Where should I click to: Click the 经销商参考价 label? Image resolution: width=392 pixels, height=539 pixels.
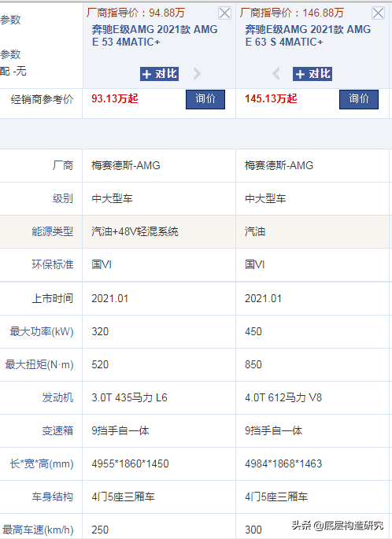click(x=42, y=99)
